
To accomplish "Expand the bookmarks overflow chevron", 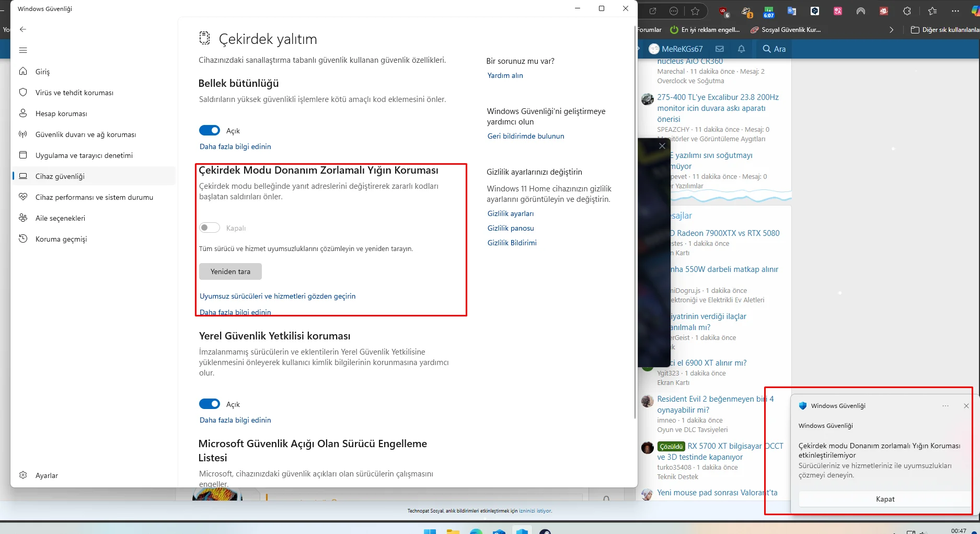I will pyautogui.click(x=891, y=30).
